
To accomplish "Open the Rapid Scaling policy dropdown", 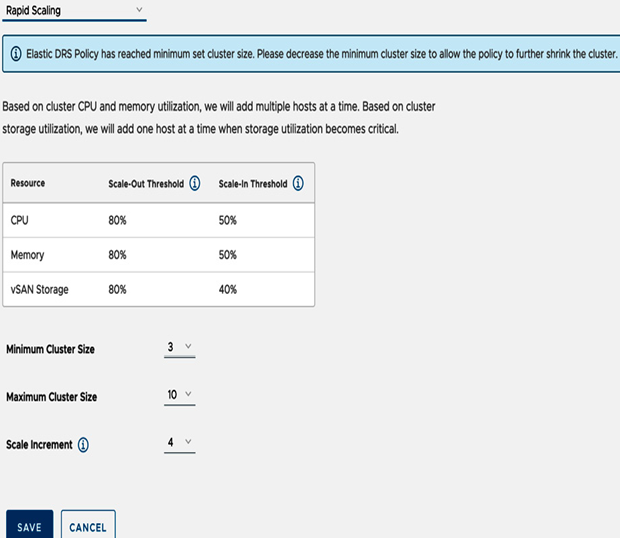I will click(74, 11).
